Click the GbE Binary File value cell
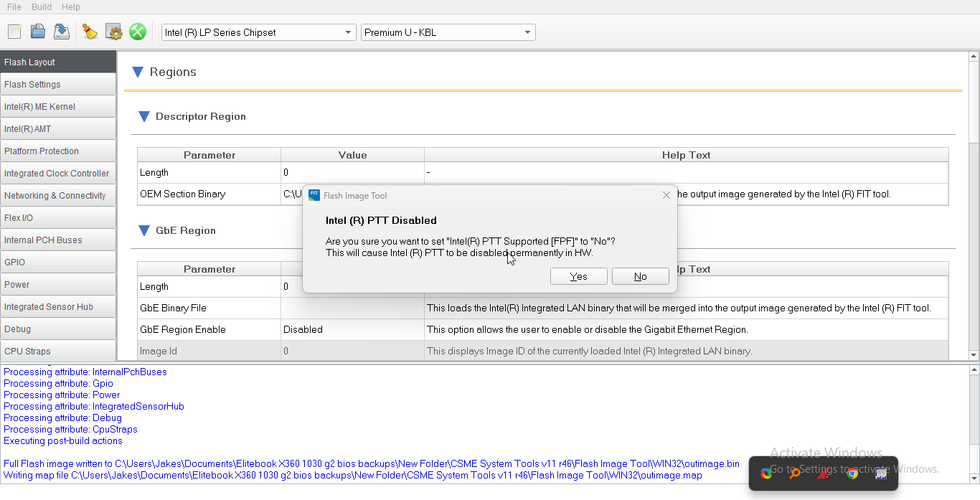 [x=352, y=308]
